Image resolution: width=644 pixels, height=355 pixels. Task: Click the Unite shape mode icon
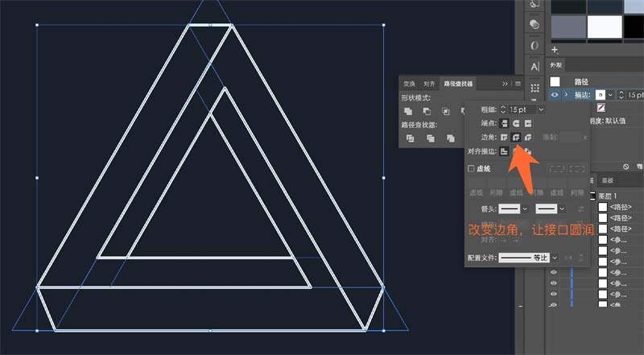click(408, 111)
